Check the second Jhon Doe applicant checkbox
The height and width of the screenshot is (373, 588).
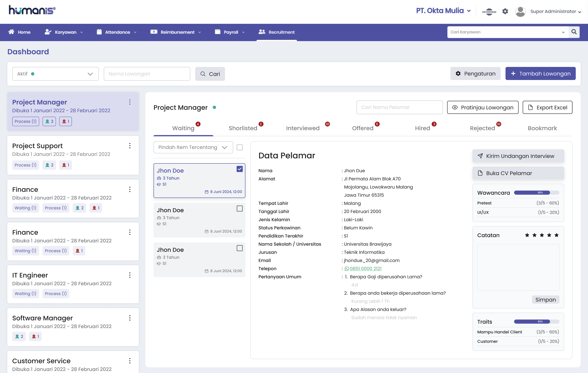240,208
